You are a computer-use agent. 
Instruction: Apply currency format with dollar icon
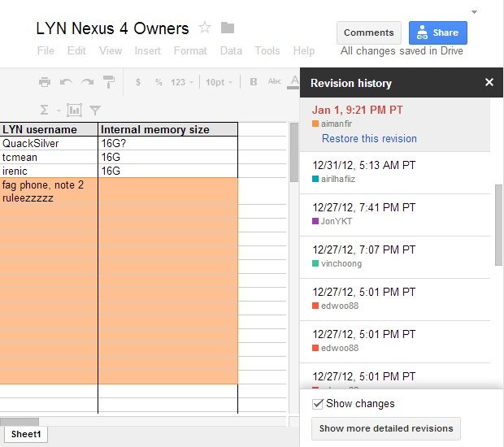[138, 82]
